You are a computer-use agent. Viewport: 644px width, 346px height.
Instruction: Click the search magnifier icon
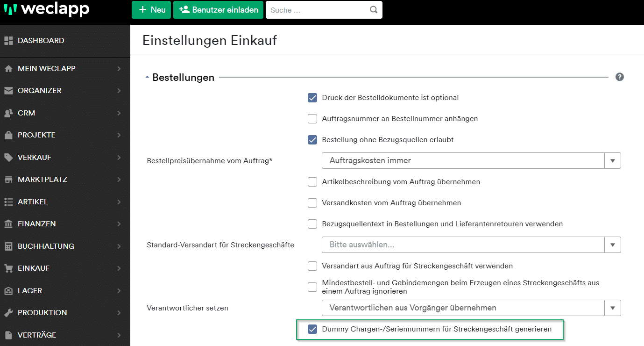(373, 10)
